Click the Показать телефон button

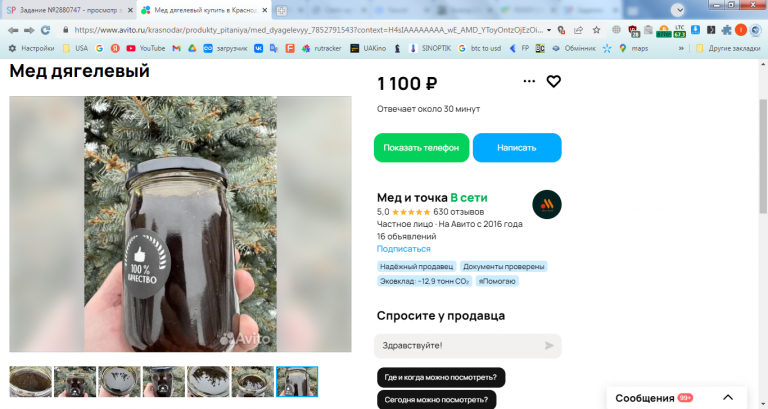(x=421, y=147)
